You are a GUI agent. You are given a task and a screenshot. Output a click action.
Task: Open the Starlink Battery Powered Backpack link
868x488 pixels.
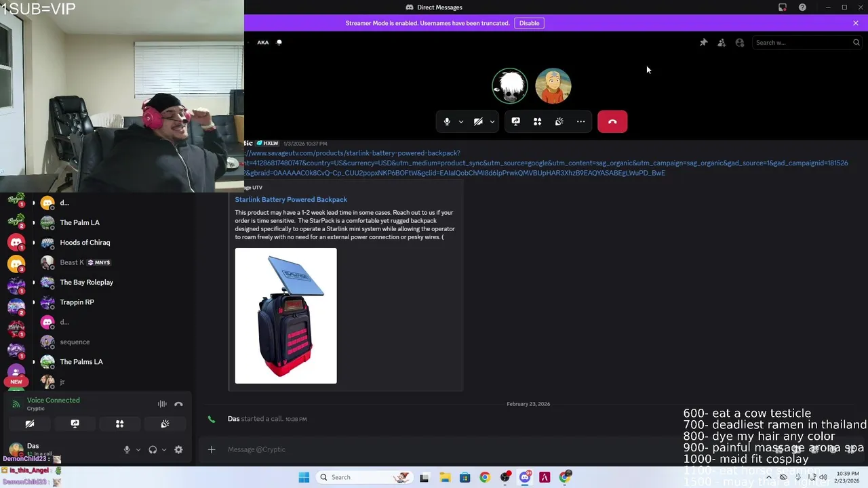[291, 199]
